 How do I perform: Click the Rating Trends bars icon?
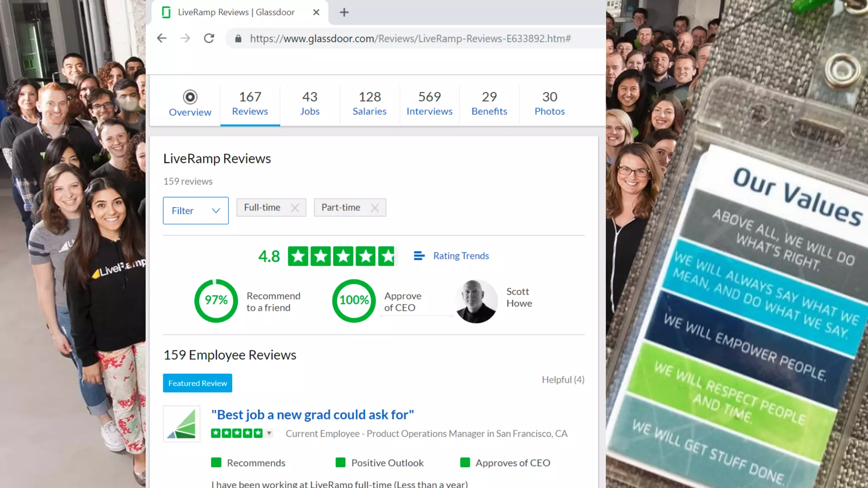[x=419, y=255]
